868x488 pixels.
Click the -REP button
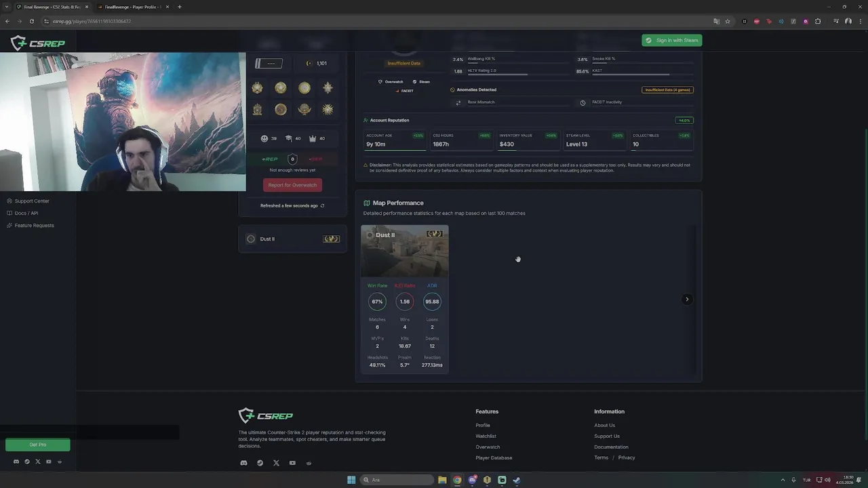pyautogui.click(x=315, y=159)
